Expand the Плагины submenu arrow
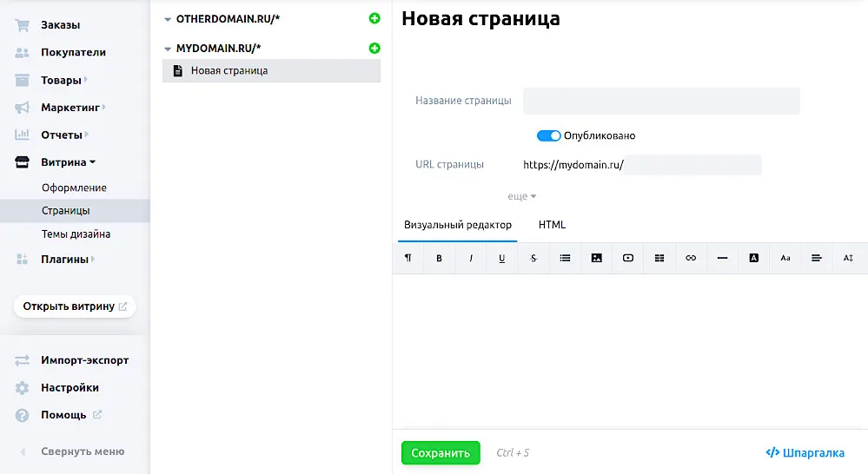 tap(92, 259)
